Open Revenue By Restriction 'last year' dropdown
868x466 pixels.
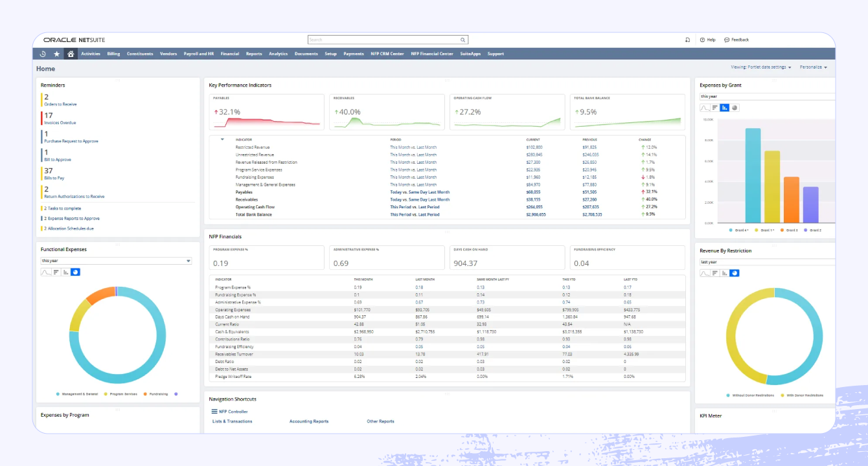767,262
